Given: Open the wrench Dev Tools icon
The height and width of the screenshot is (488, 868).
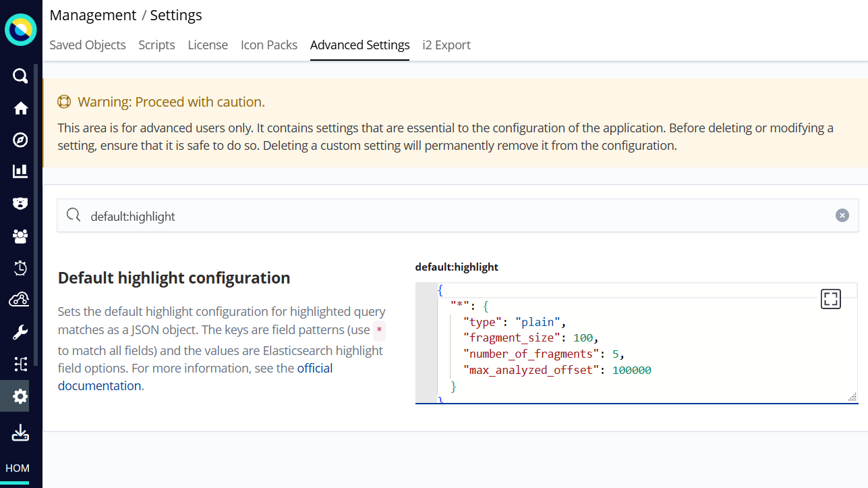Looking at the screenshot, I should [20, 332].
